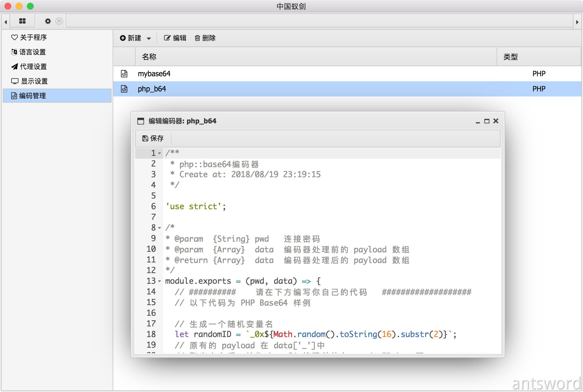Viewport: 583px width, 392px height.
Task: Click the 删除 delete trash button
Action: [205, 38]
